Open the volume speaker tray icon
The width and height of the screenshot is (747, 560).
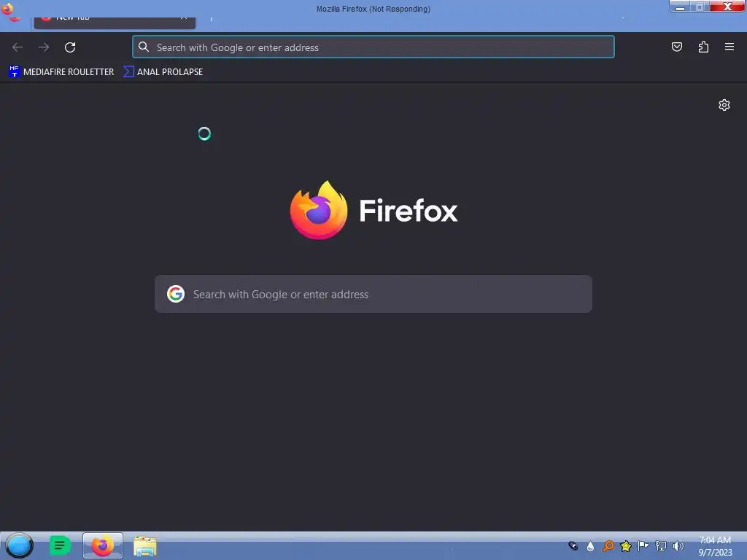tap(678, 546)
